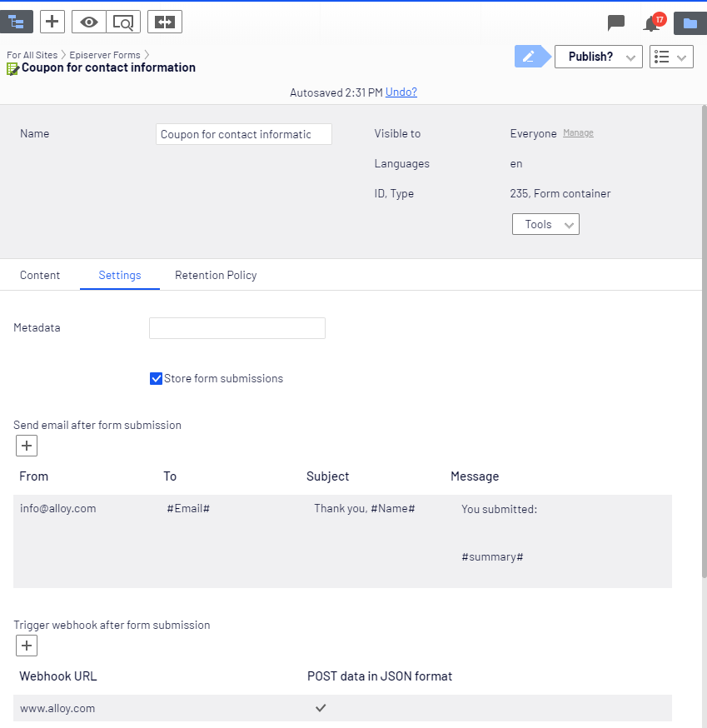
Task: Click the compare versions toolbar icon
Action: coord(164,21)
